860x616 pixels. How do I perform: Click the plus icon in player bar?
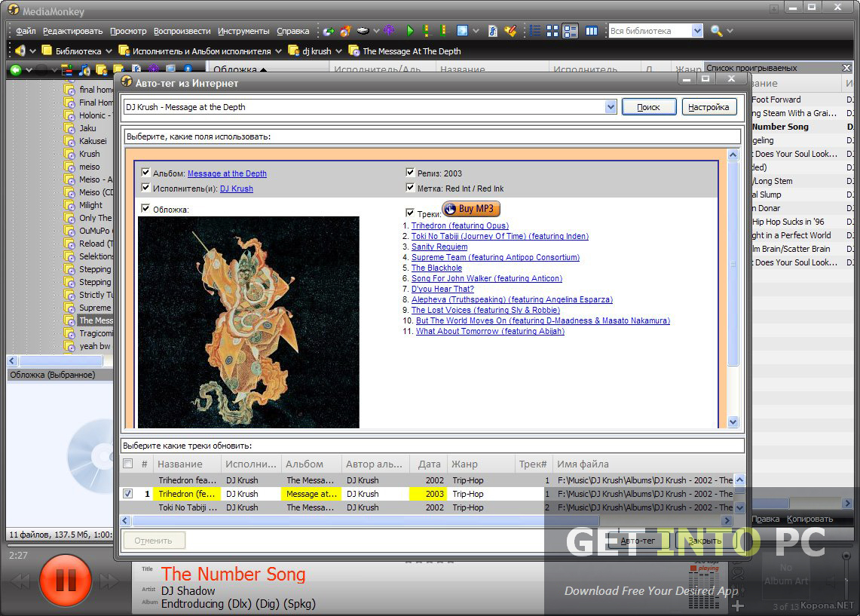point(738,605)
